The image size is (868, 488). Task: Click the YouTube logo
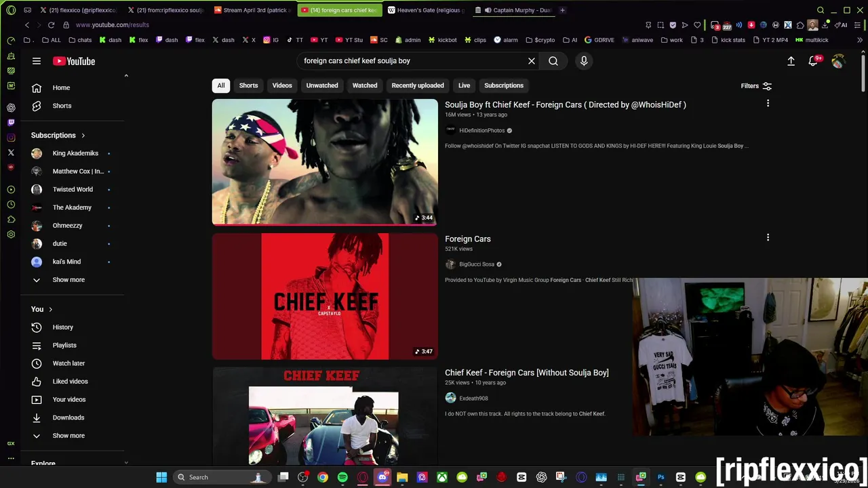click(x=74, y=61)
